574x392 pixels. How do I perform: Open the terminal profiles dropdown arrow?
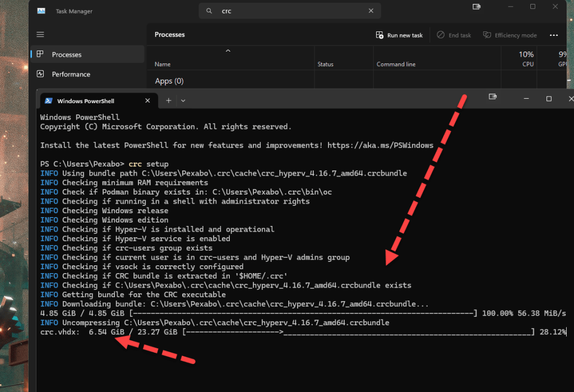[183, 101]
